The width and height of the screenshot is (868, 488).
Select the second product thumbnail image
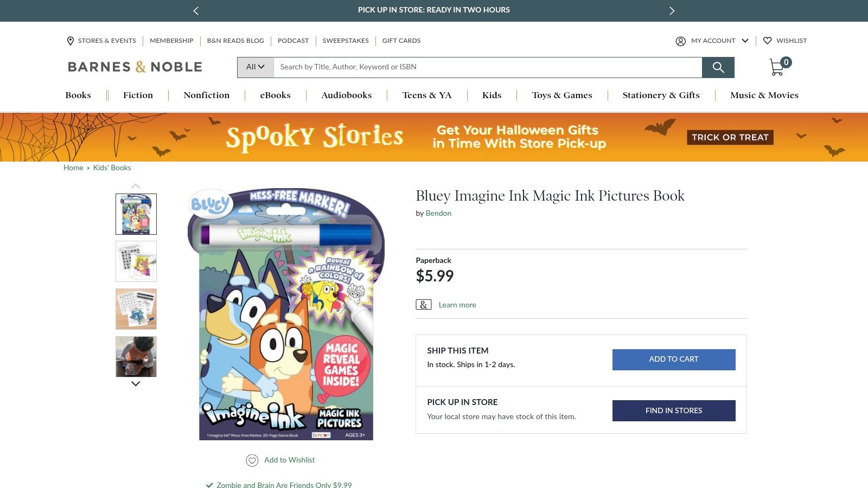pyautogui.click(x=136, y=261)
